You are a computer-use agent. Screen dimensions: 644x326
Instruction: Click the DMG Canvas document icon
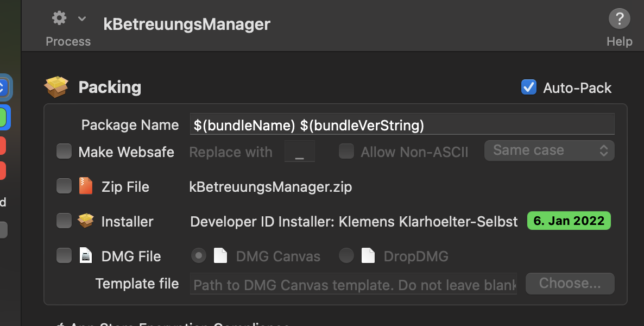(x=220, y=256)
